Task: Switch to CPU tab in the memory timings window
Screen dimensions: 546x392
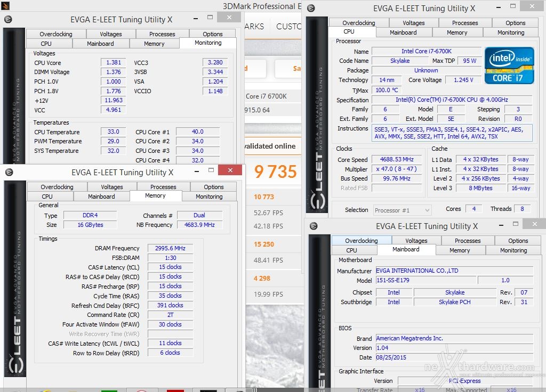Action: pyautogui.click(x=47, y=197)
